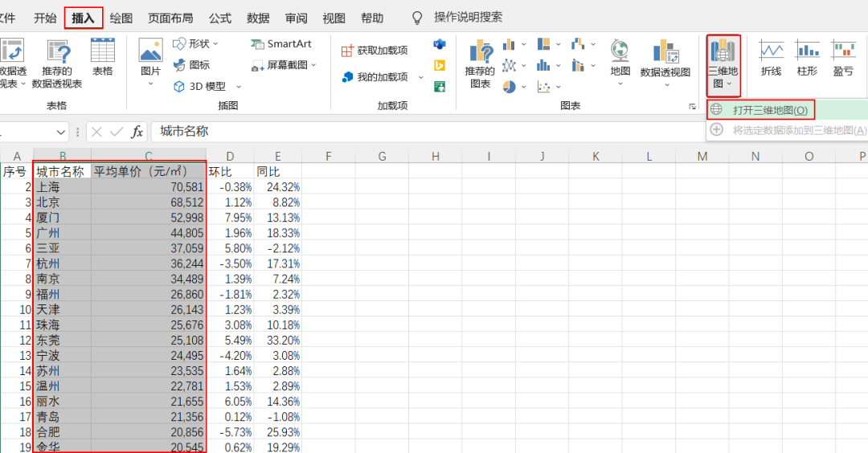Insert a waterfall or stock chart

(578, 44)
